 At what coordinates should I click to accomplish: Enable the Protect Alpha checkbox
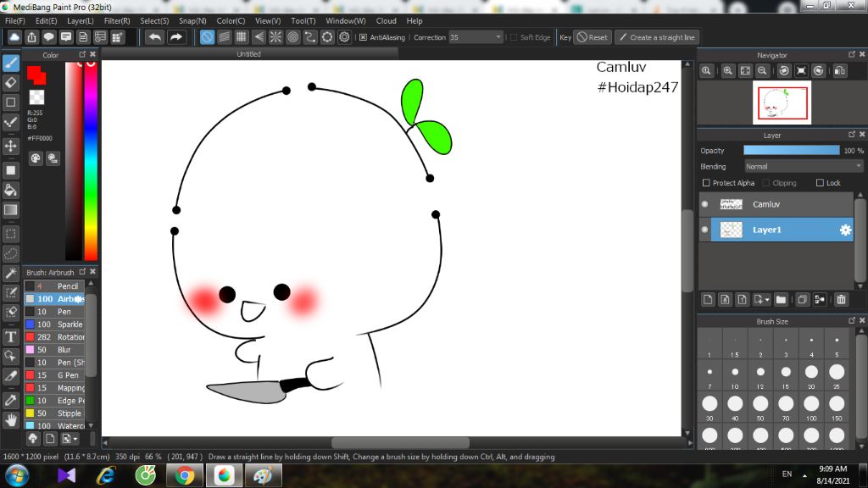706,183
